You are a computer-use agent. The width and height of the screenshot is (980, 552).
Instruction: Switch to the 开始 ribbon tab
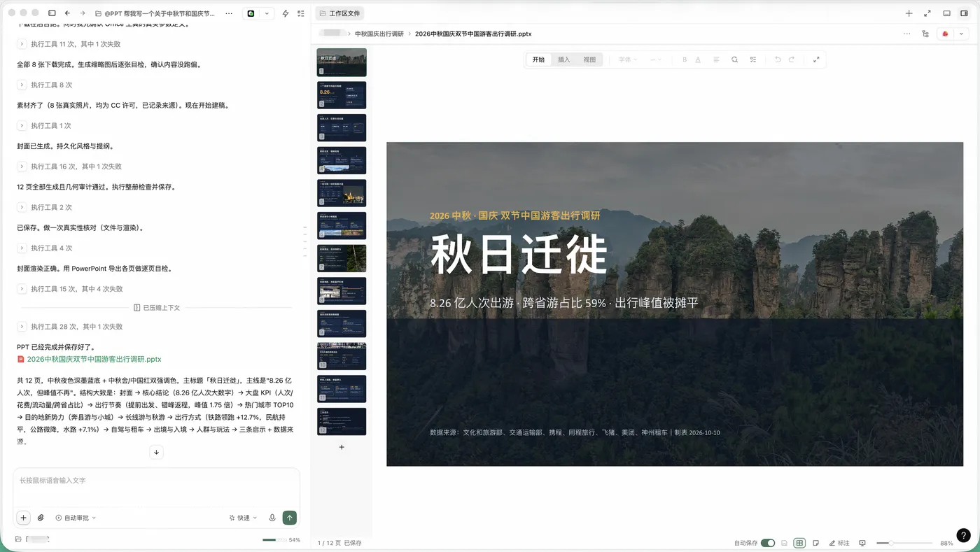538,59
